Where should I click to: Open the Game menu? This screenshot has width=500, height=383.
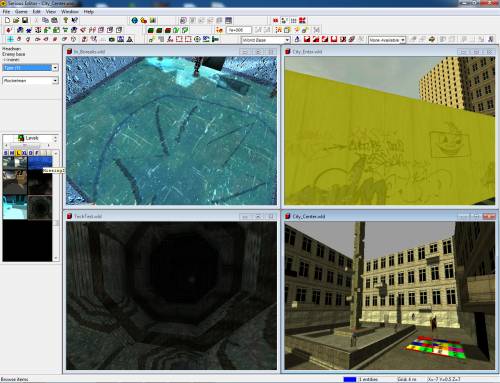(21, 12)
